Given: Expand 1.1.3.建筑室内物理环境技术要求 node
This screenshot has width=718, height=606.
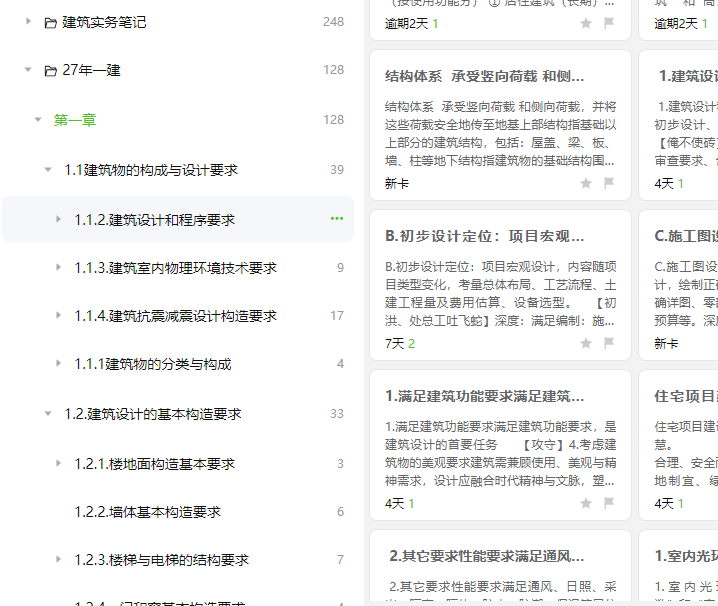Looking at the screenshot, I should pos(58,267).
